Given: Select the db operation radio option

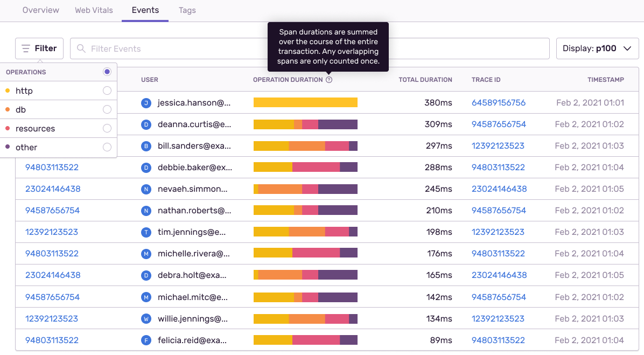Looking at the screenshot, I should (x=107, y=109).
